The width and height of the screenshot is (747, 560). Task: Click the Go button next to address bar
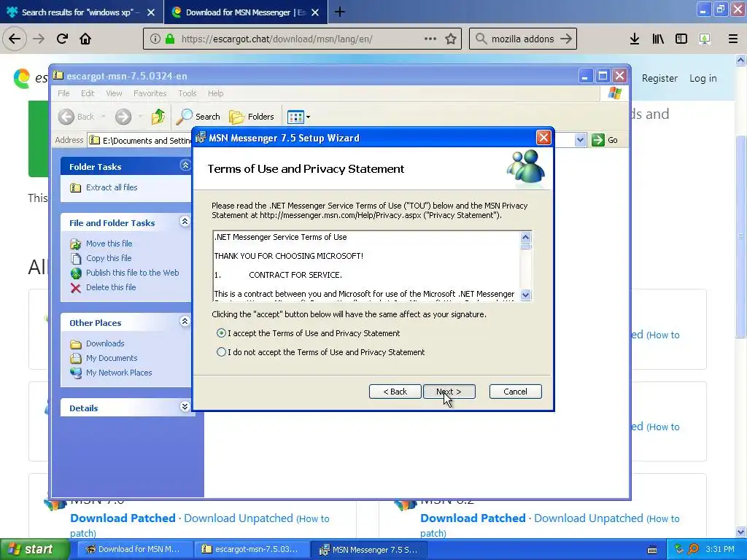click(x=605, y=140)
